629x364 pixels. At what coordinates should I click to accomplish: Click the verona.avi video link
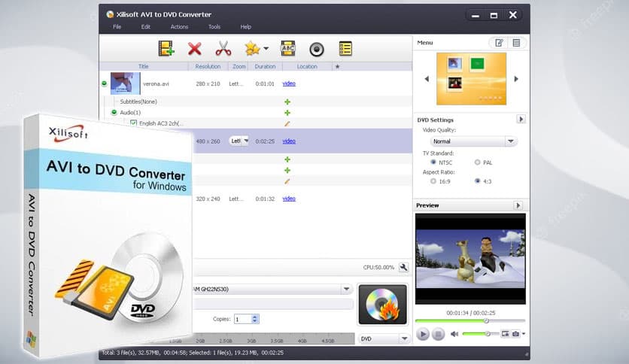click(289, 83)
